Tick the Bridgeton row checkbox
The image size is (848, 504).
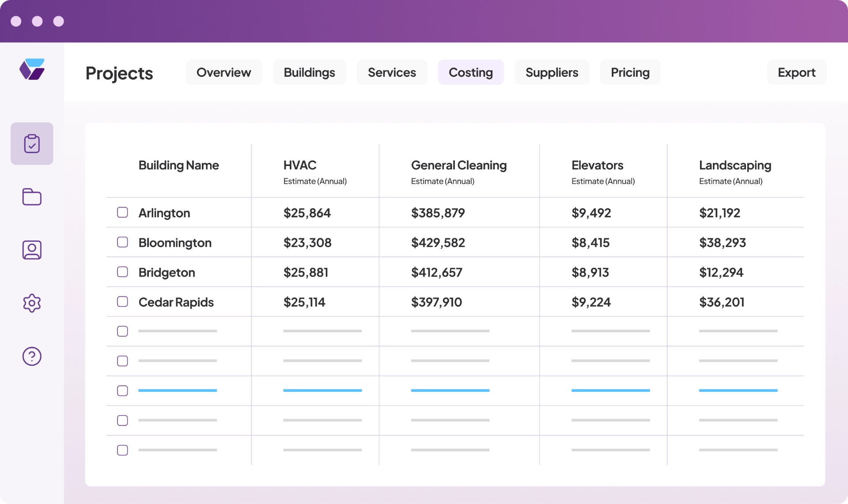pos(122,272)
